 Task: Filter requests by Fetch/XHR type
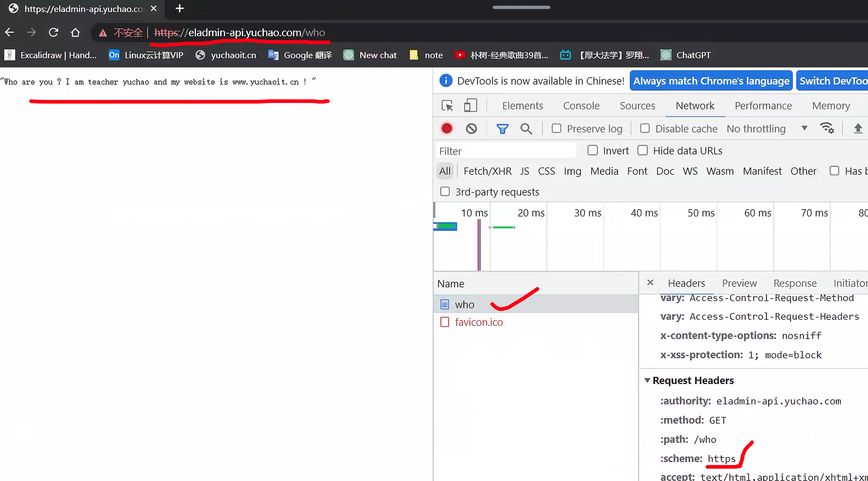coord(487,171)
